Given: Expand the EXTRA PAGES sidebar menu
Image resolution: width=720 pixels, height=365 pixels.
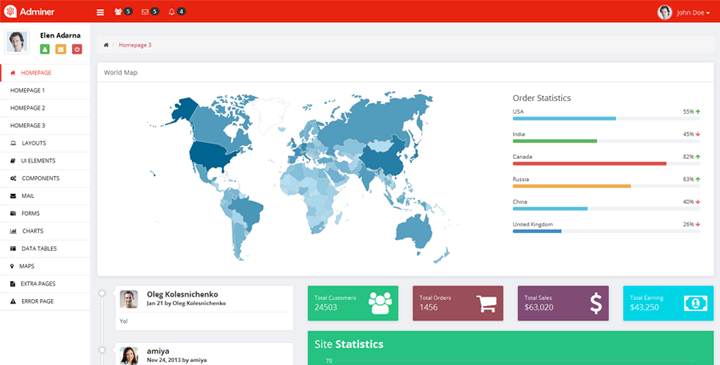Looking at the screenshot, I should (x=45, y=284).
